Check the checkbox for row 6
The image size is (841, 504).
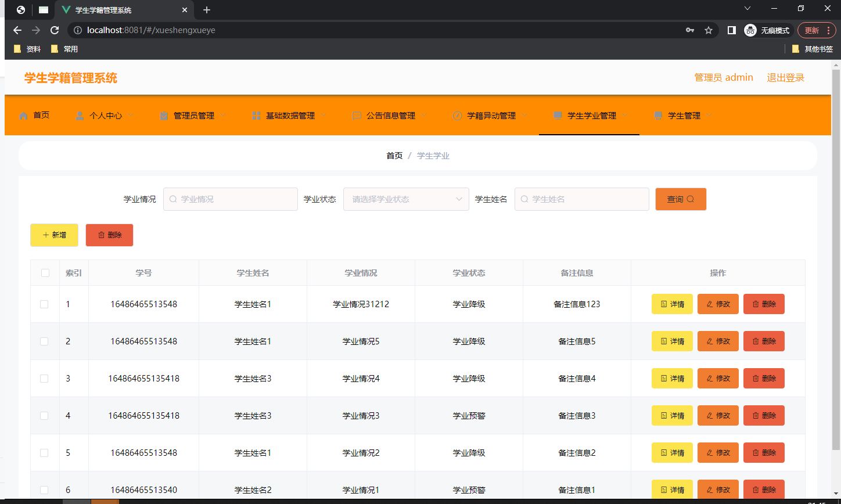[44, 490]
